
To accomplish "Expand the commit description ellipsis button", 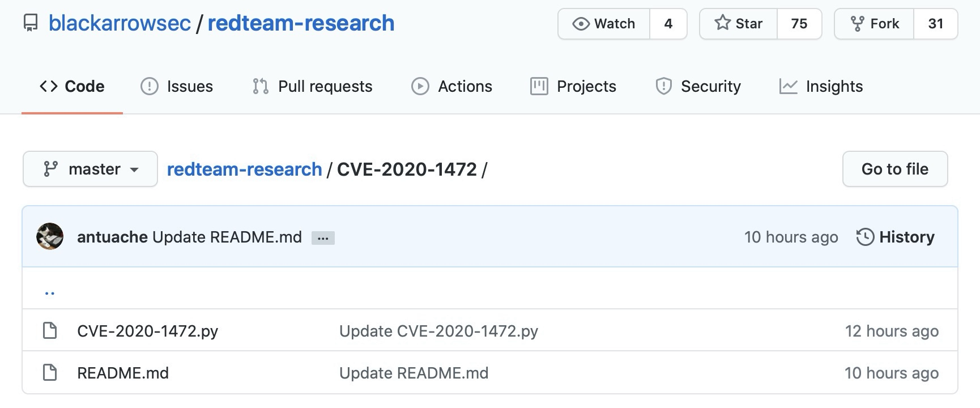I will 323,238.
